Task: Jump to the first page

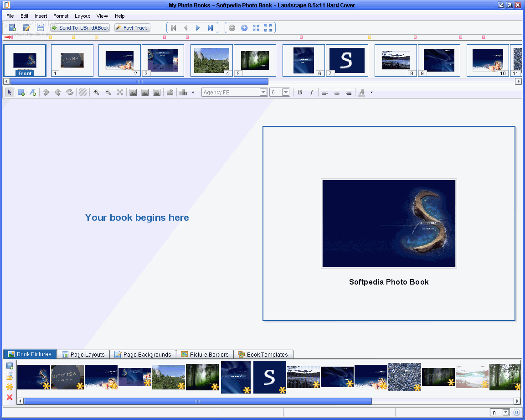Action: pyautogui.click(x=174, y=28)
